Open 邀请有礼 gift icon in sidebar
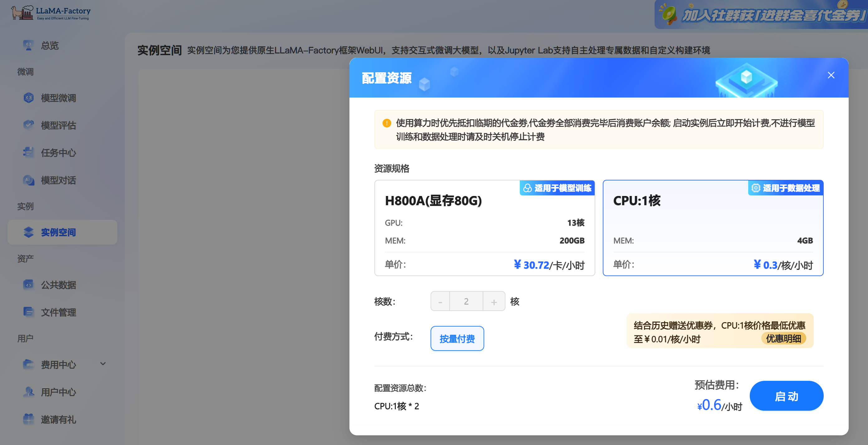Viewport: 868px width, 445px height. pyautogui.click(x=28, y=419)
